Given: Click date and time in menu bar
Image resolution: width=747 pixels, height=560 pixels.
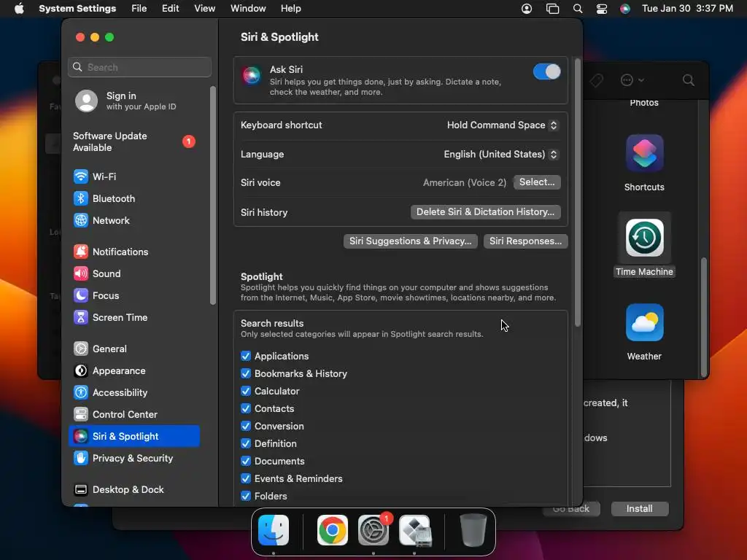Looking at the screenshot, I should [x=687, y=9].
